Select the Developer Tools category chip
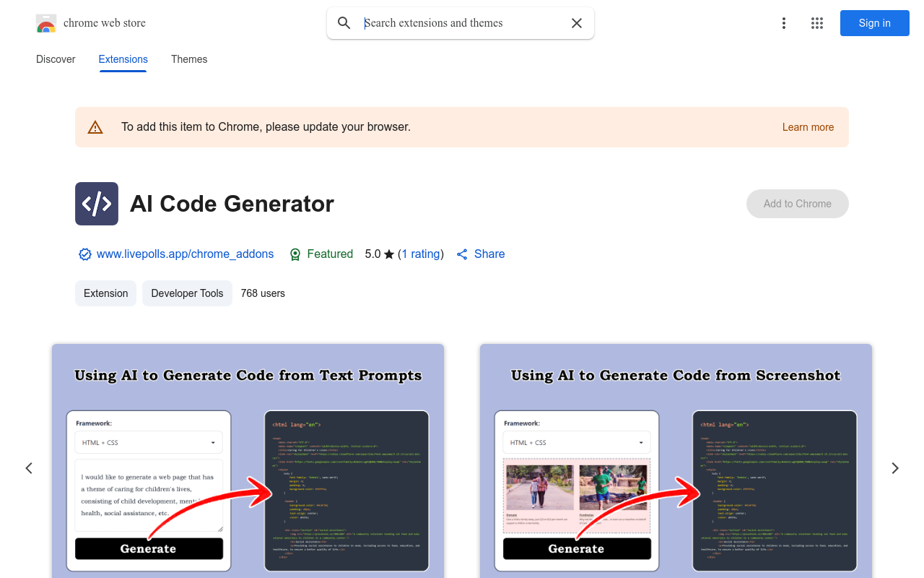This screenshot has height=578, width=924. 187,293
